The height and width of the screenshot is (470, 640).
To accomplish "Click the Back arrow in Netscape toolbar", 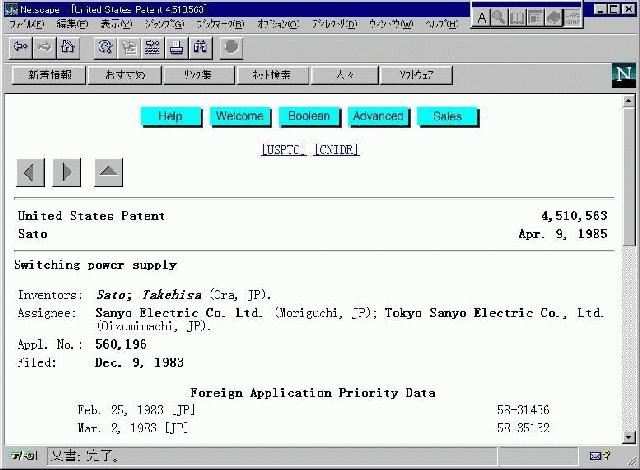I will pyautogui.click(x=21, y=46).
